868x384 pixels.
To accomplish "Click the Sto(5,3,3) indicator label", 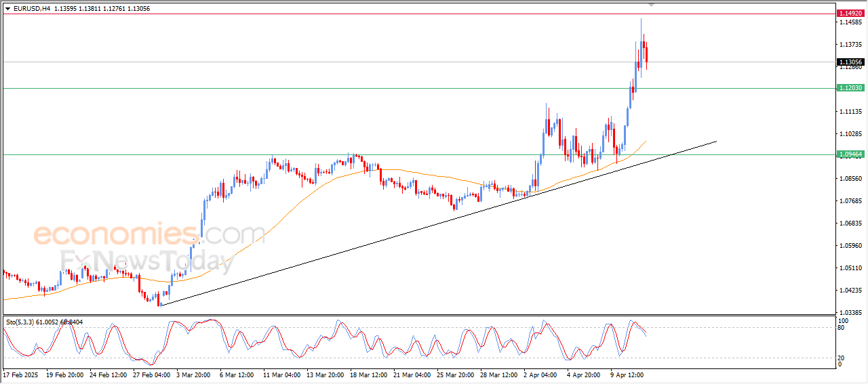I will click(21, 322).
